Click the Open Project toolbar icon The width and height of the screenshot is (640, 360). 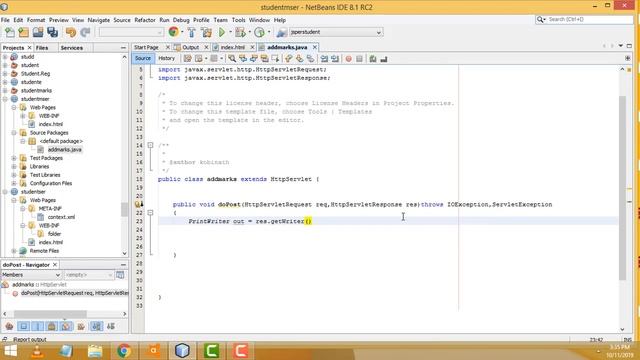click(x=38, y=32)
